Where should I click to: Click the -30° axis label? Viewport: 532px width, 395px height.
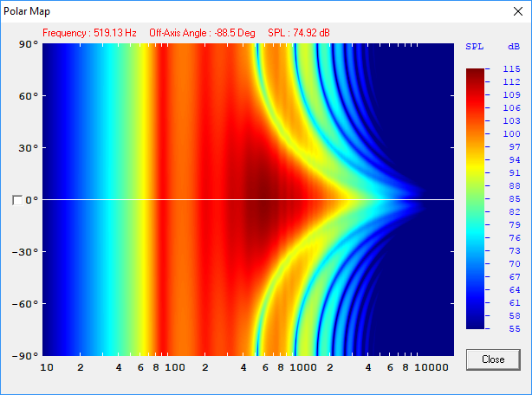(x=25, y=252)
